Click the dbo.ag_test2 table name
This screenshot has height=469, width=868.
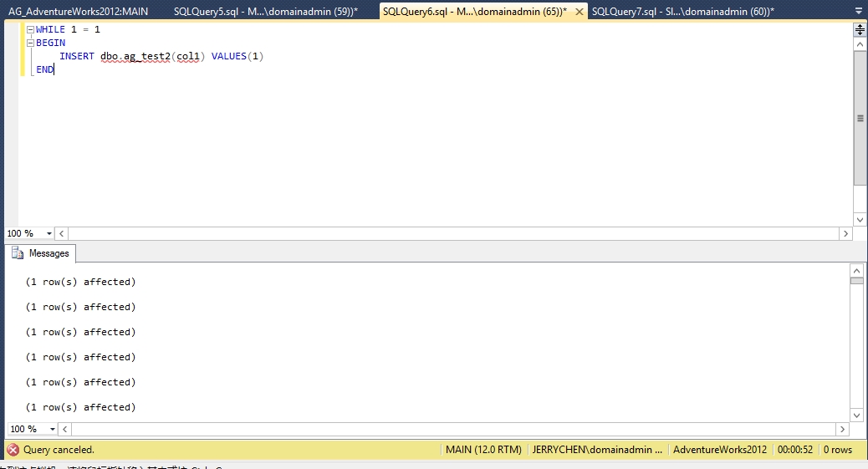coord(135,57)
